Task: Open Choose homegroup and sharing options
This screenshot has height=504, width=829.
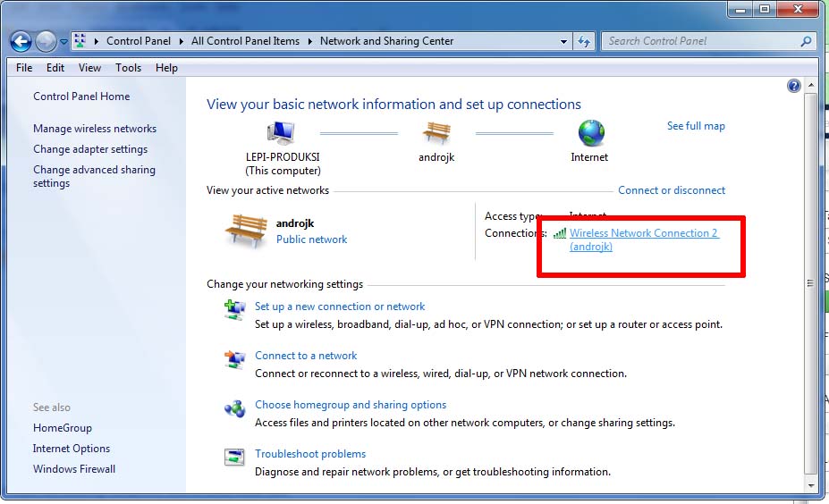Action: coord(351,405)
